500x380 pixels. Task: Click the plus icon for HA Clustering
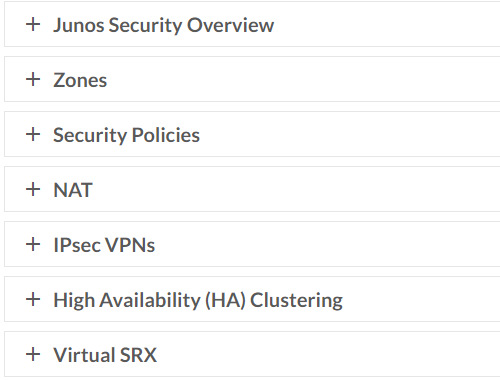(33, 300)
